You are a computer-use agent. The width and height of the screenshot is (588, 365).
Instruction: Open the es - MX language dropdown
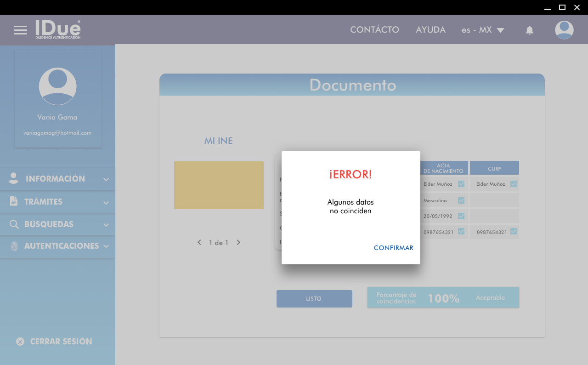(x=483, y=30)
